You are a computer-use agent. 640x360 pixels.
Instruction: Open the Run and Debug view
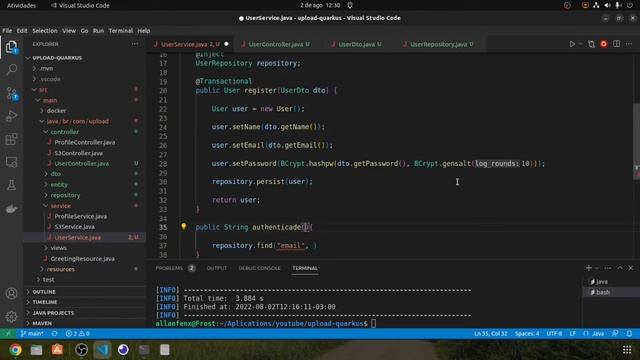tap(11, 116)
